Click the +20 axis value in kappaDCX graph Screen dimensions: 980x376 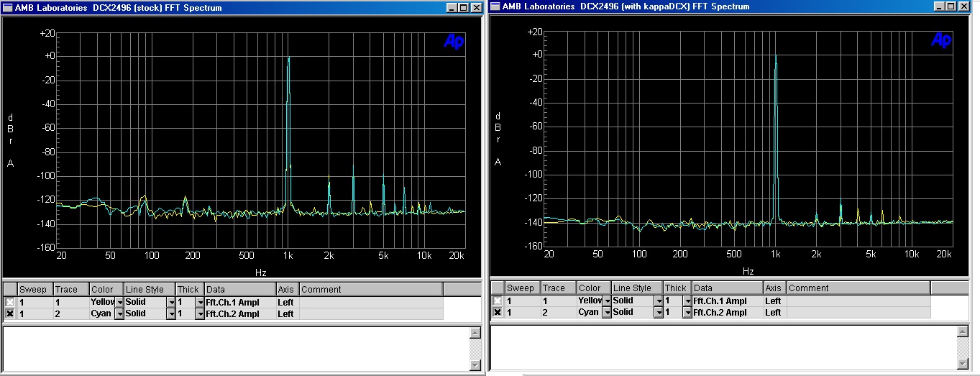click(534, 32)
